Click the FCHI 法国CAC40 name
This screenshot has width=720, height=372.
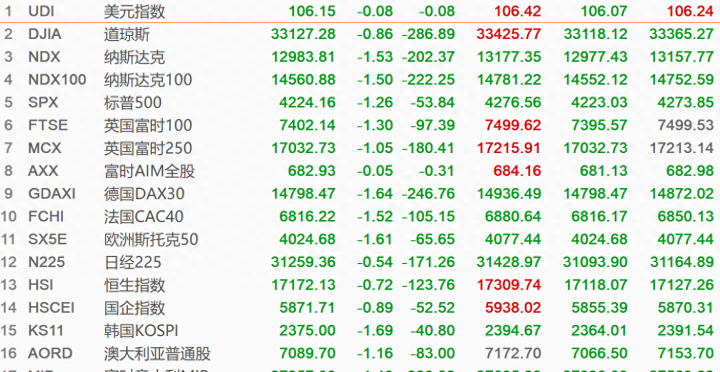(144, 217)
